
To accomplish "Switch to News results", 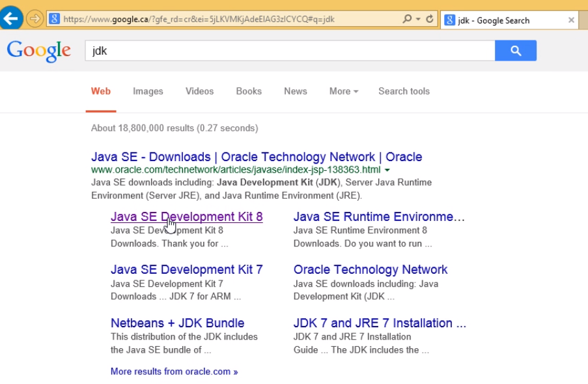I will (296, 91).
